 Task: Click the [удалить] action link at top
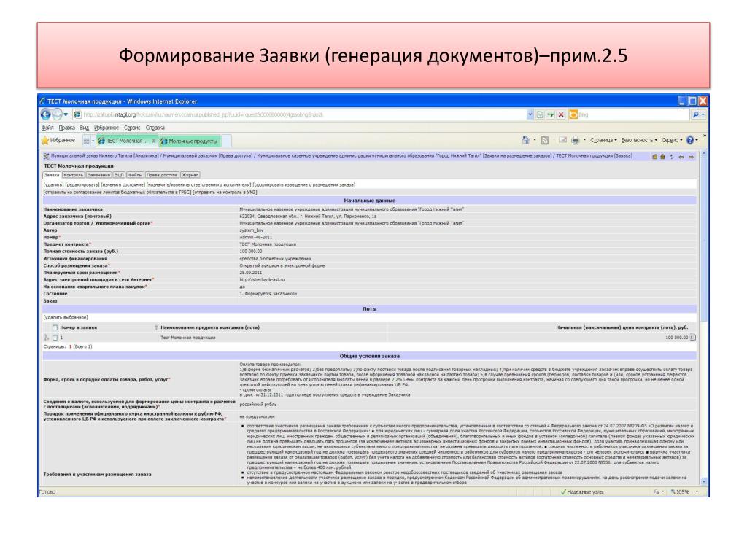[53, 184]
